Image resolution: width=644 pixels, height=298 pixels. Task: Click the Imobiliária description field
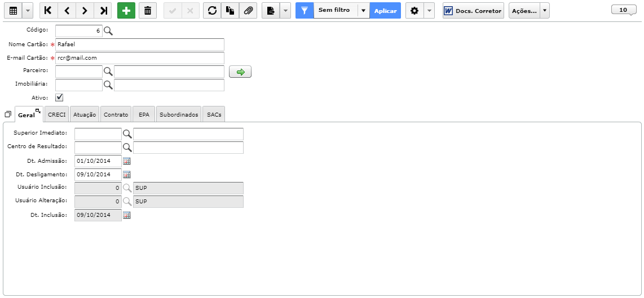pos(169,85)
